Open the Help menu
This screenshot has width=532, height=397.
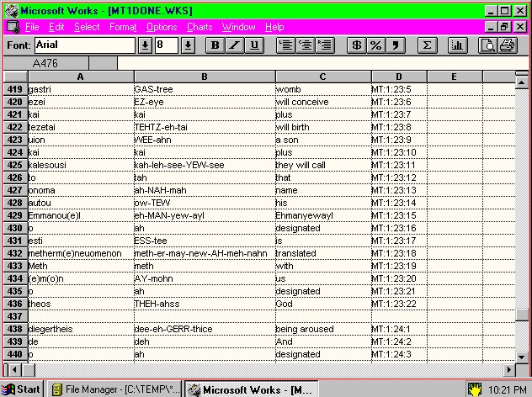274,27
